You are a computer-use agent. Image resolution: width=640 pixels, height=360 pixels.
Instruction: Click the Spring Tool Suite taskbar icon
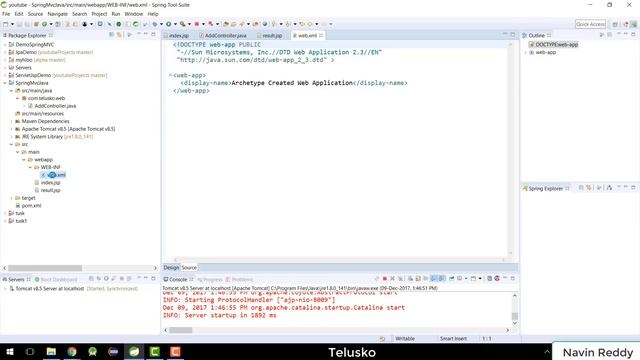click(x=134, y=351)
